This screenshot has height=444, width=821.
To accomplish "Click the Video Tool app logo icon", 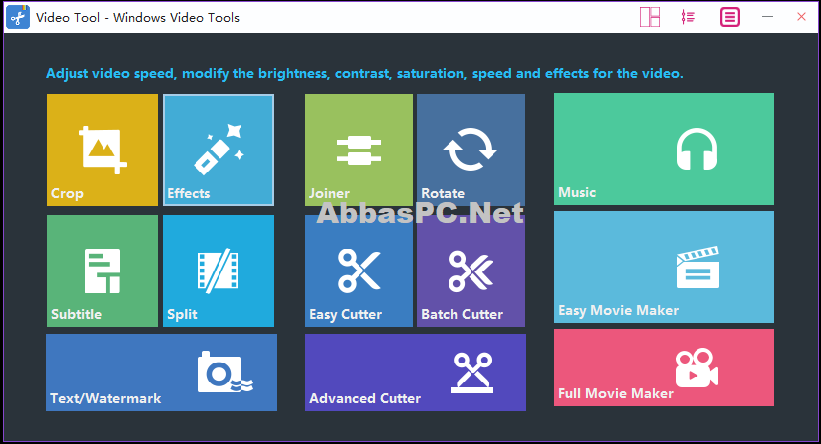I will pyautogui.click(x=18, y=17).
